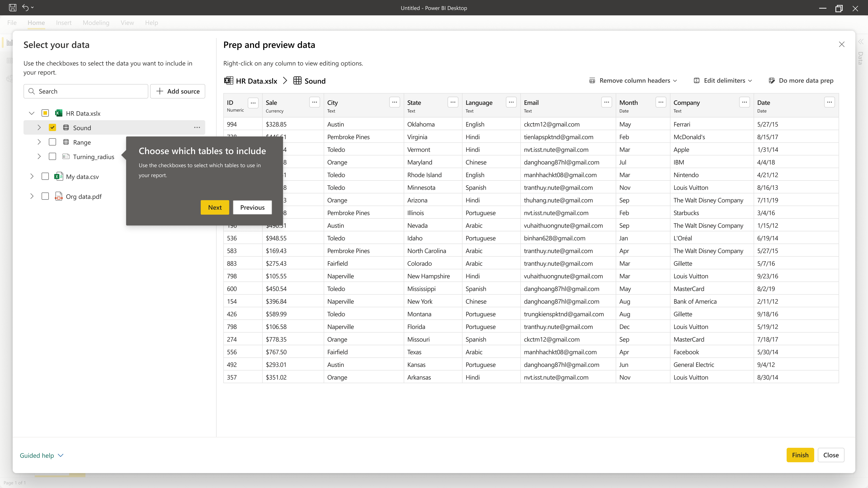The height and width of the screenshot is (488, 868).
Task: Click the undo arrow icon
Action: pos(25,7)
